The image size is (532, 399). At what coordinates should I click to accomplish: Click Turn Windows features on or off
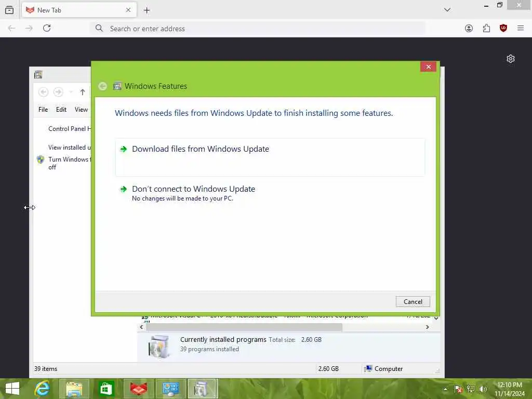pos(70,163)
